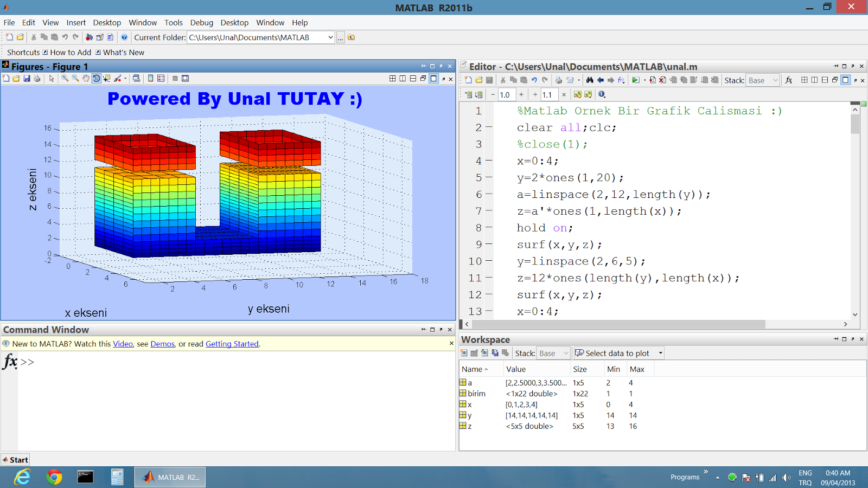Open the Simulink library icon in main toolbar
This screenshot has height=488, width=868.
(x=90, y=37)
